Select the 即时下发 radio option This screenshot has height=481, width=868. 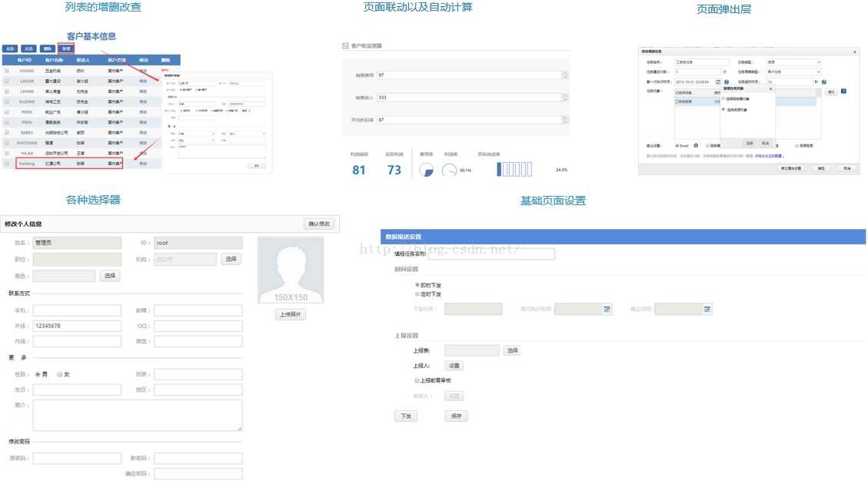click(417, 285)
